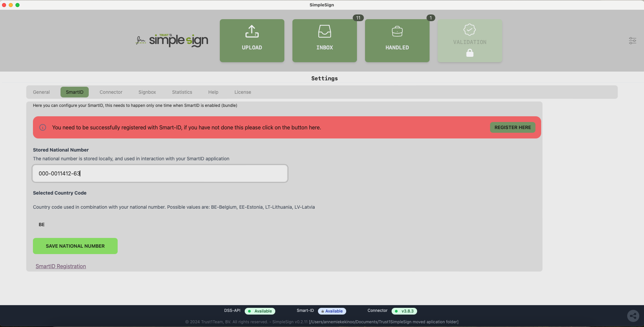644x327 pixels.
Task: Click the Smart-ID Available status badge
Action: coord(332,311)
